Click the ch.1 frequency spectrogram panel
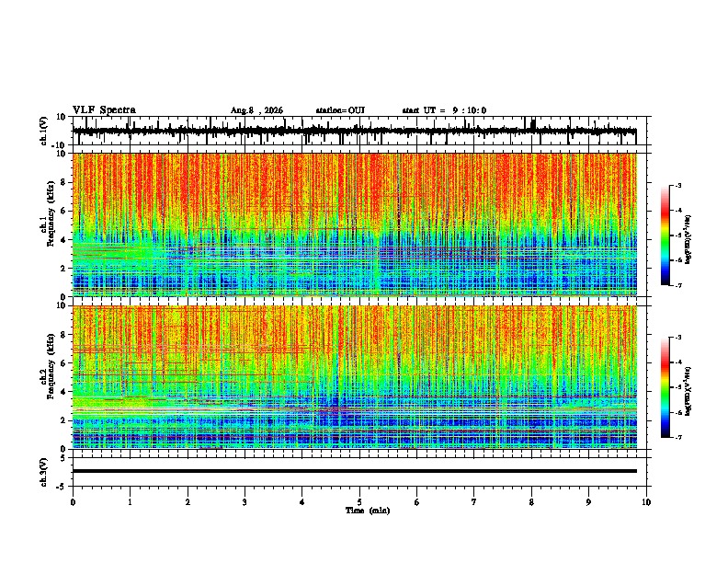This screenshot has width=728, height=563. (355, 224)
